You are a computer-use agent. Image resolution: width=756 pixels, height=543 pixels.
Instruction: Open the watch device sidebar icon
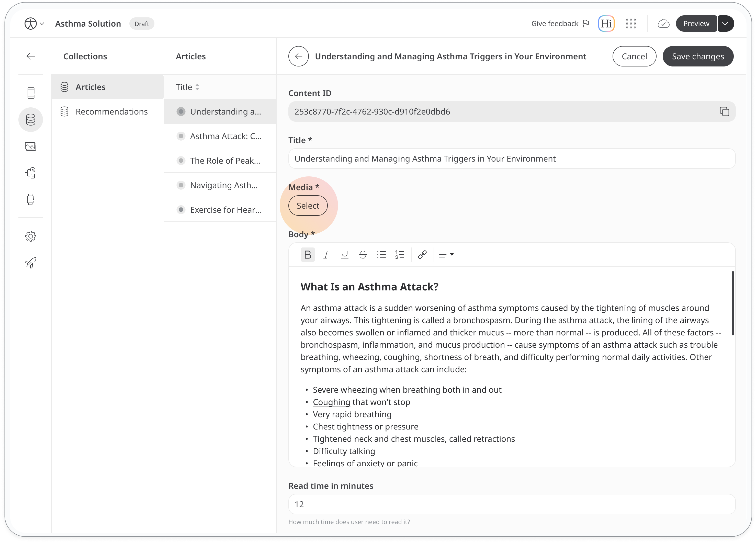click(31, 199)
